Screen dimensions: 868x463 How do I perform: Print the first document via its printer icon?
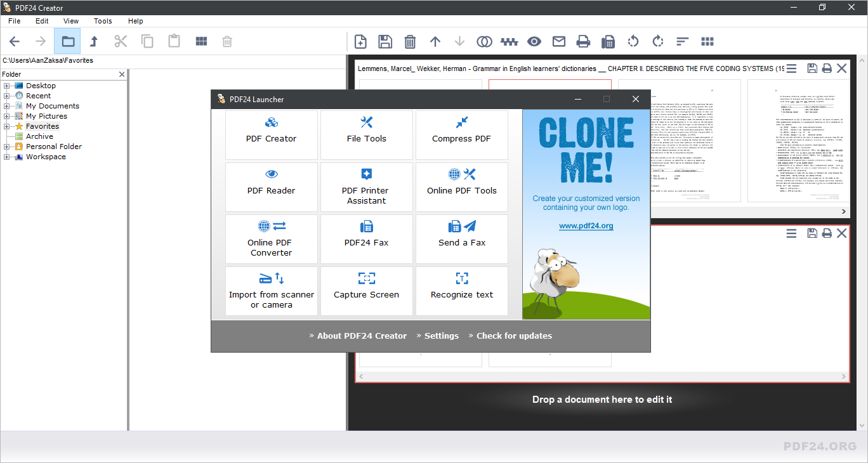pyautogui.click(x=827, y=68)
